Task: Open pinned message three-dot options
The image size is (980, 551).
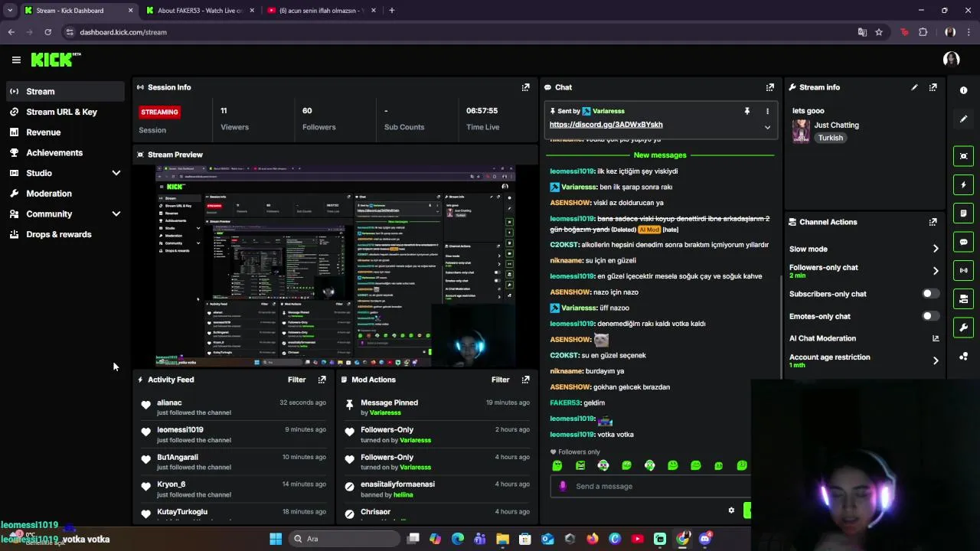Action: [767, 111]
